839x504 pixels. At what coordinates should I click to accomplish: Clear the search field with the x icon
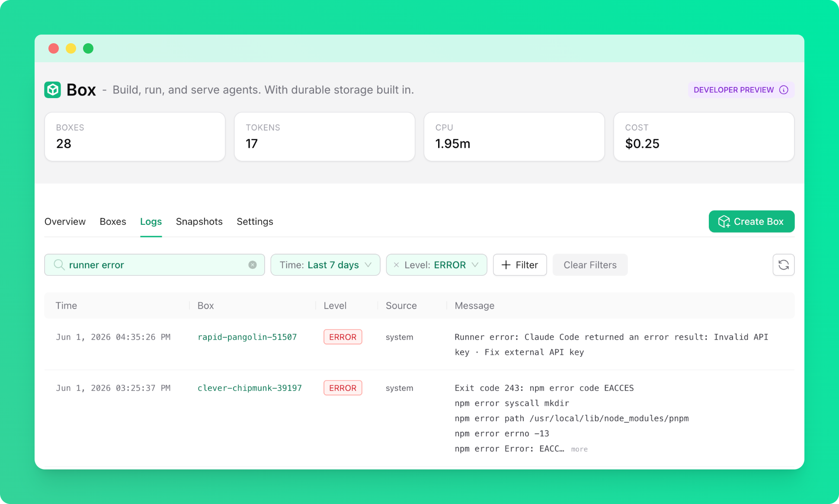(253, 265)
